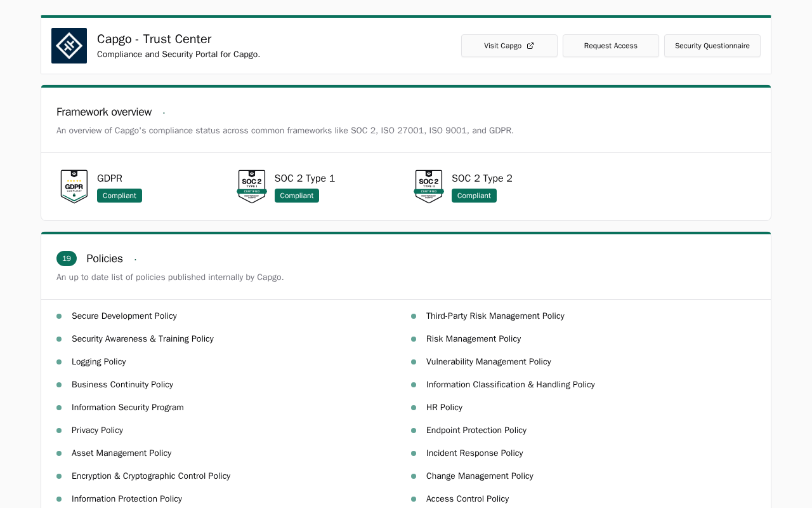Open Security Awareness & Training Policy
This screenshot has width=812, height=508.
(x=143, y=339)
